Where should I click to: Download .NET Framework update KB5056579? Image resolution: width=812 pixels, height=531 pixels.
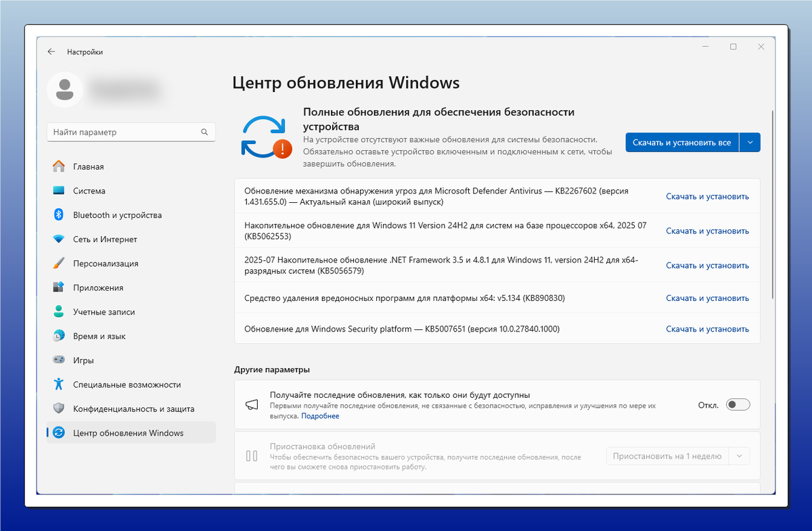[x=707, y=265]
